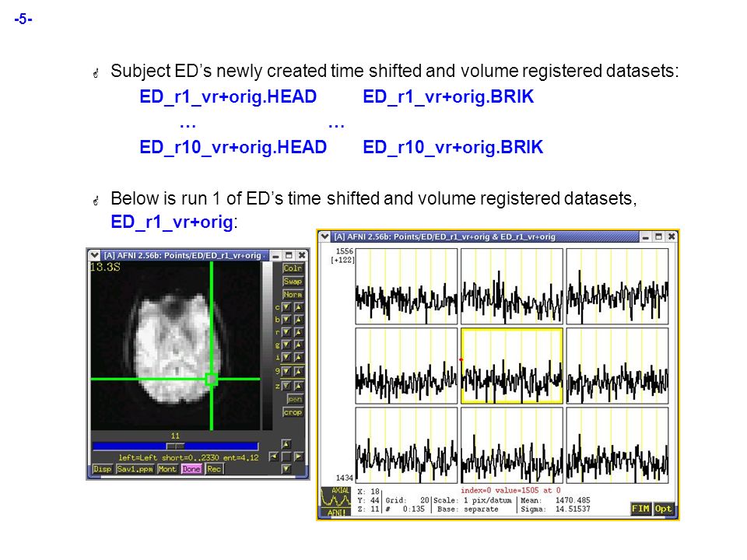Zoom out with the 'z' down arrow

(286, 386)
